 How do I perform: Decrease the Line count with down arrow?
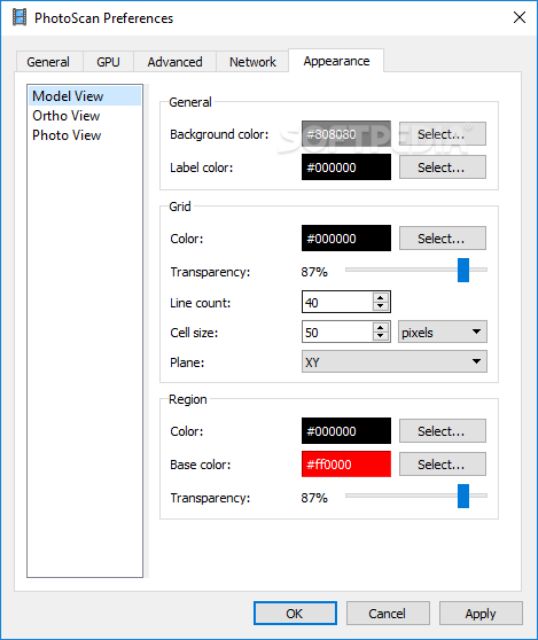(x=380, y=307)
